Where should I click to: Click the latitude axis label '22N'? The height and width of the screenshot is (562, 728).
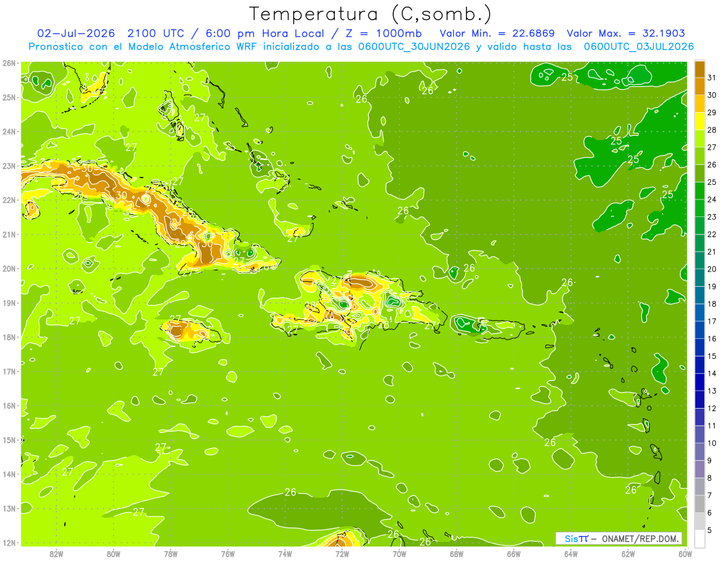pos(9,200)
